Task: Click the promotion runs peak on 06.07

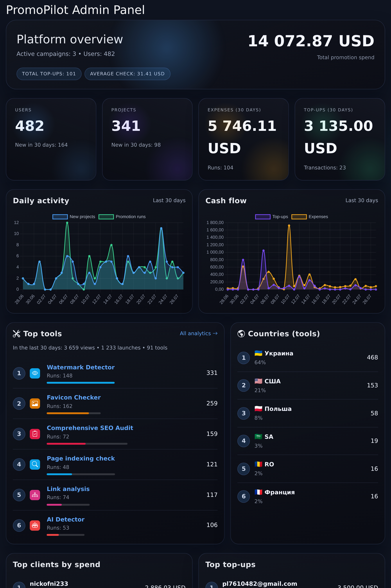Action: 67,223
